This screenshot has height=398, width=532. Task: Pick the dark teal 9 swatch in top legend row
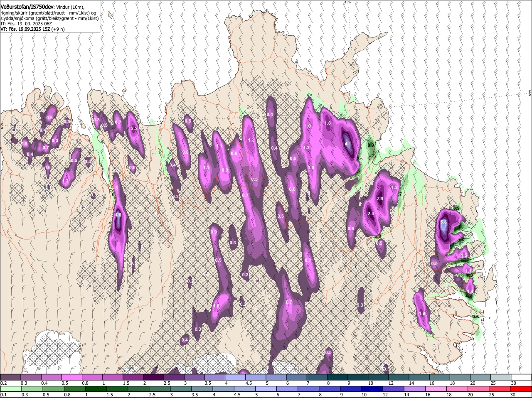click(358, 377)
